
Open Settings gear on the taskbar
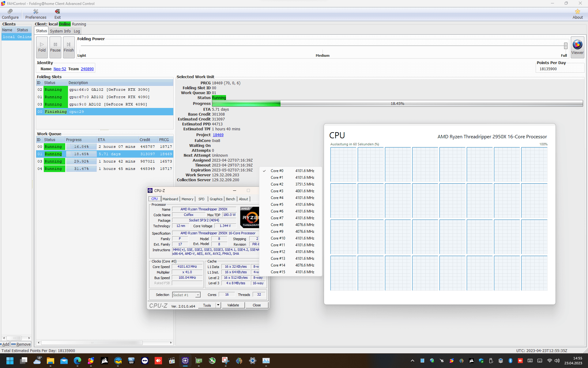click(253, 361)
